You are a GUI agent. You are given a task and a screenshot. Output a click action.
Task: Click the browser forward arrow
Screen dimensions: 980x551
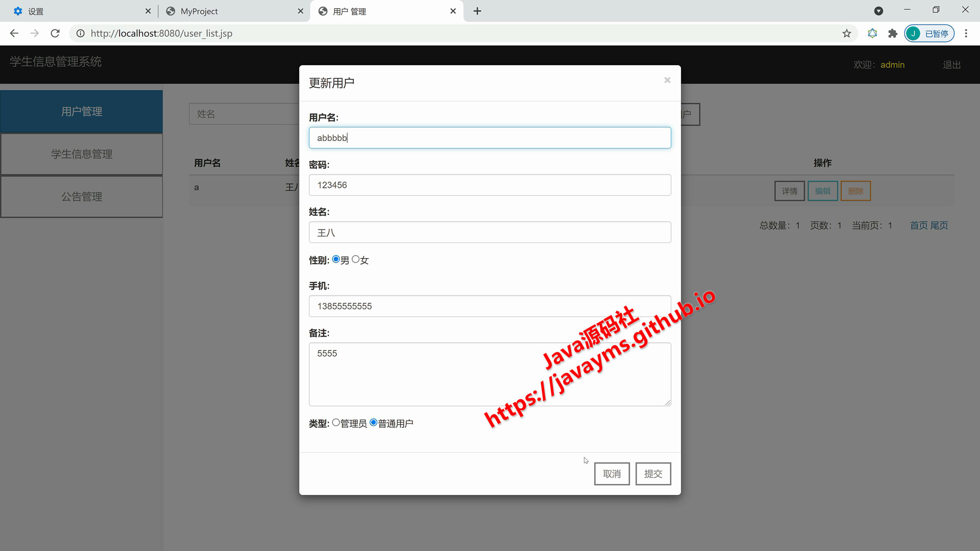[x=34, y=33]
